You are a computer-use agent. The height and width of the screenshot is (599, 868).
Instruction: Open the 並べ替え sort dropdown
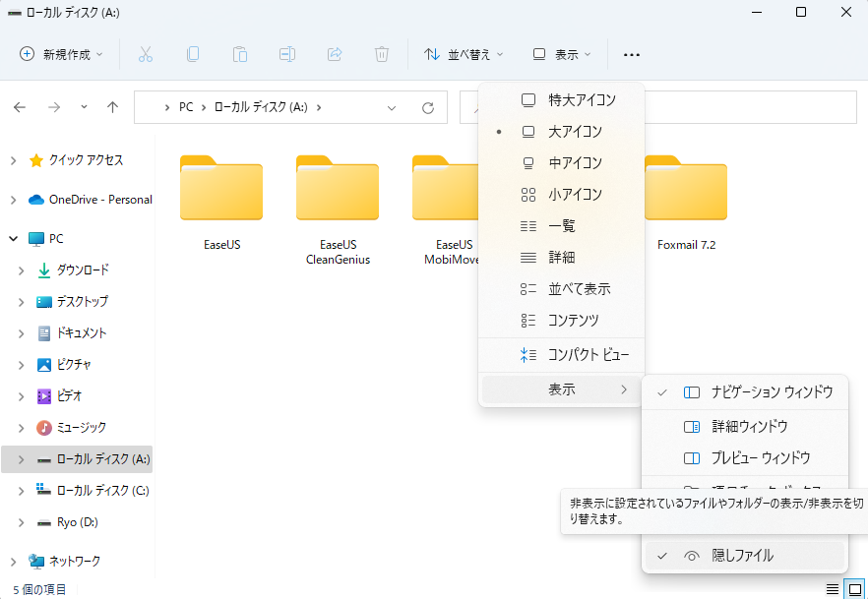click(464, 55)
